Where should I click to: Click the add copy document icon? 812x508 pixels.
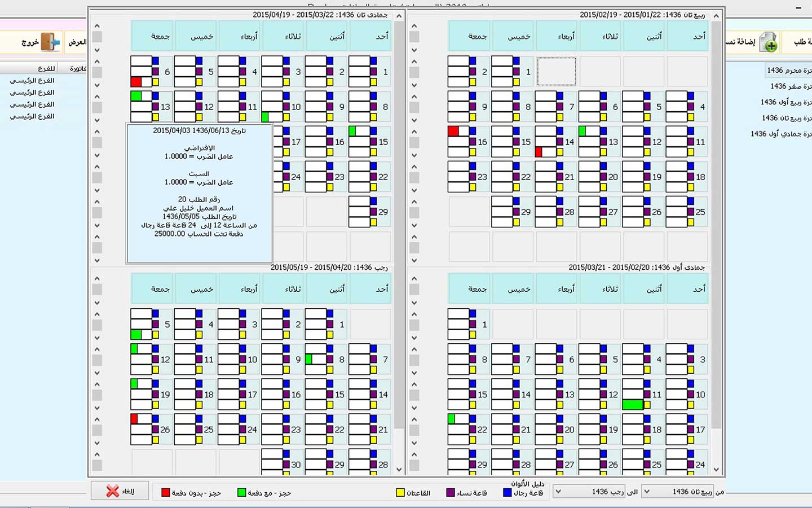click(x=768, y=42)
